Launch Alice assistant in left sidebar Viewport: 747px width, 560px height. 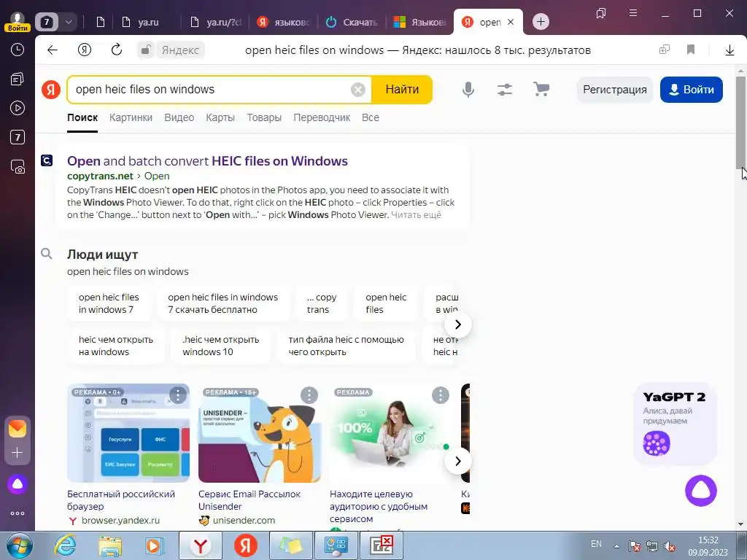(x=18, y=484)
